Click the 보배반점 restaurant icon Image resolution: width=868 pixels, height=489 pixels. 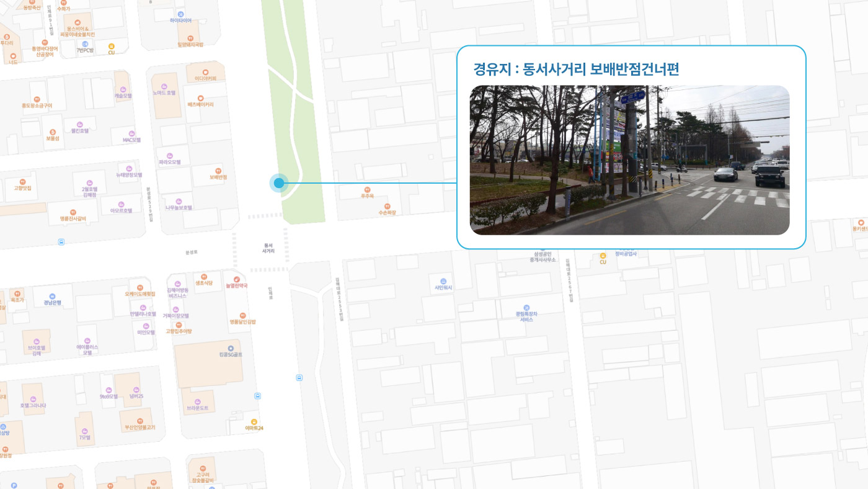click(x=218, y=171)
